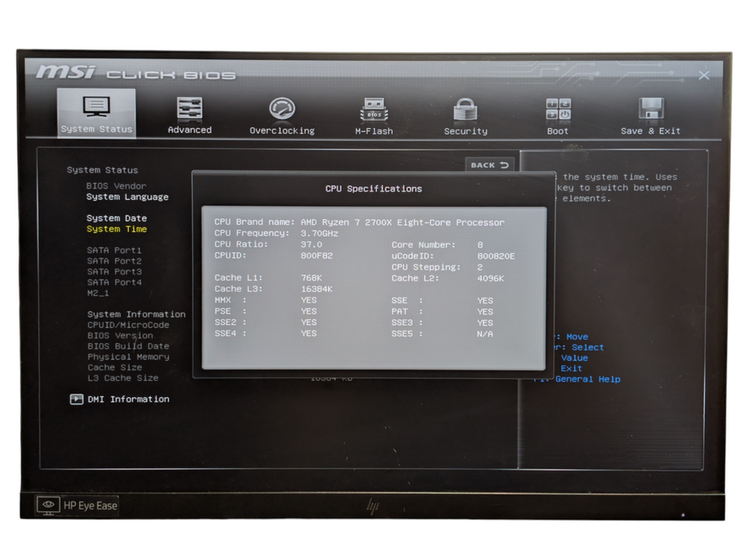Image resolution: width=744 pixels, height=560 pixels.
Task: Click the CPUID value 800F82
Action: (317, 256)
